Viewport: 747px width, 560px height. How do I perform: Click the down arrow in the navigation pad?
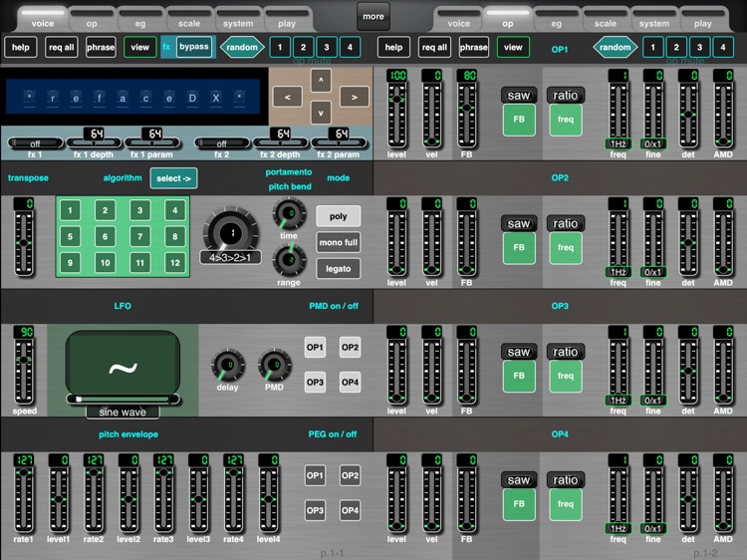coord(318,113)
